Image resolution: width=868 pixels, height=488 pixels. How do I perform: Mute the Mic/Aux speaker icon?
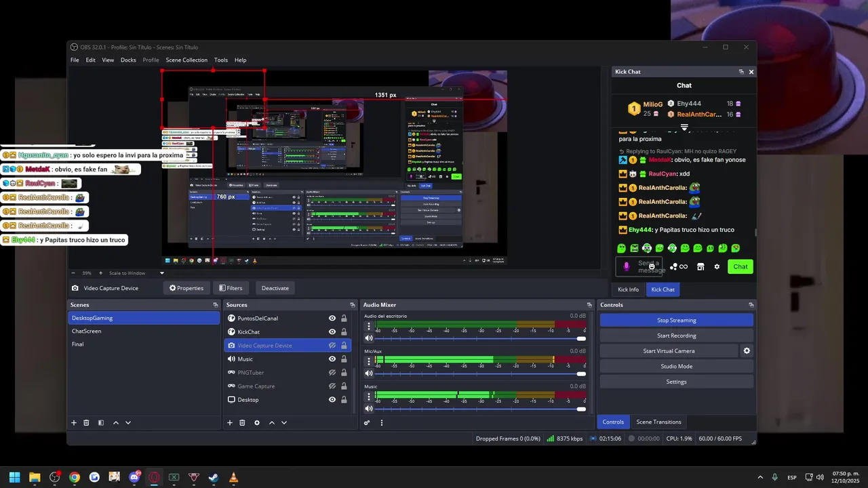click(369, 373)
